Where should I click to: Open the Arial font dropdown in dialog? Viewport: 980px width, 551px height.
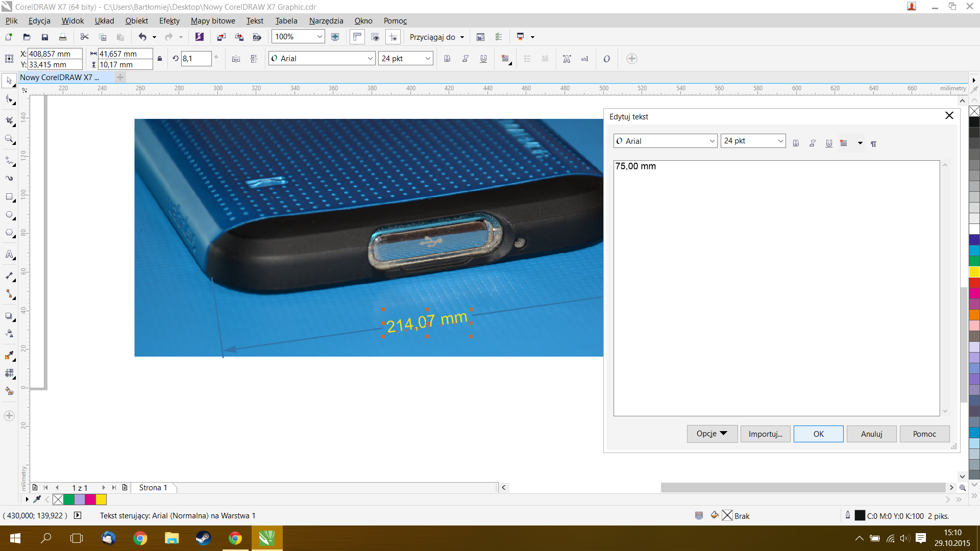click(x=712, y=141)
